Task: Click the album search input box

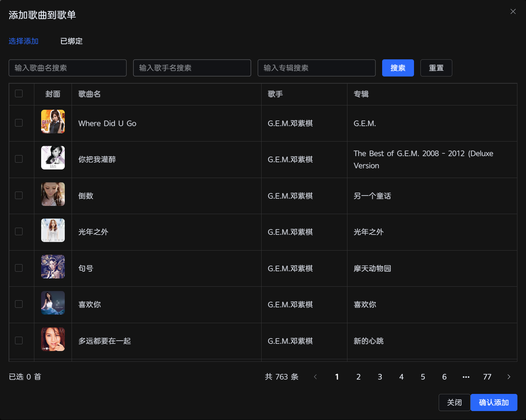Action: (x=316, y=68)
